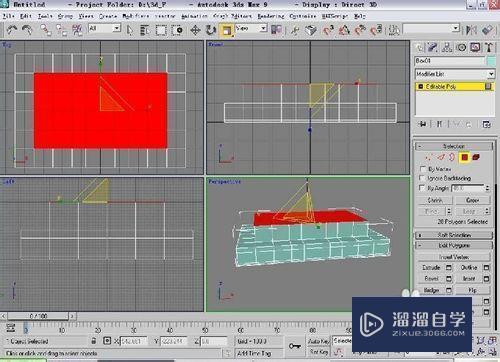The height and width of the screenshot is (362, 500).
Task: Click the Align tool icon
Action: [487, 30]
